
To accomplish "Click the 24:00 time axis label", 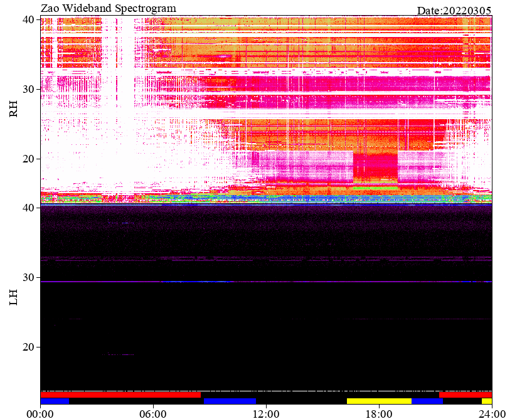I will point(492,414).
